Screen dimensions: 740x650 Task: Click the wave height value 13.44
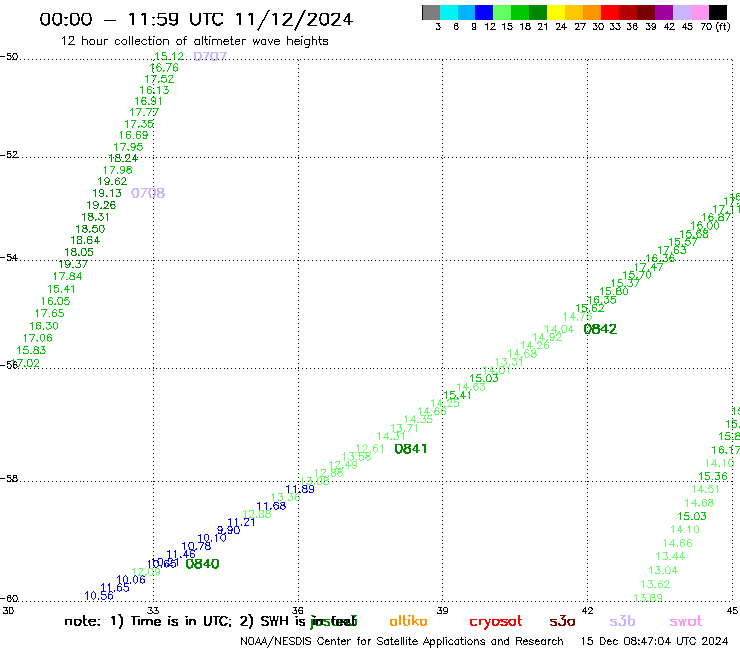pyautogui.click(x=671, y=556)
